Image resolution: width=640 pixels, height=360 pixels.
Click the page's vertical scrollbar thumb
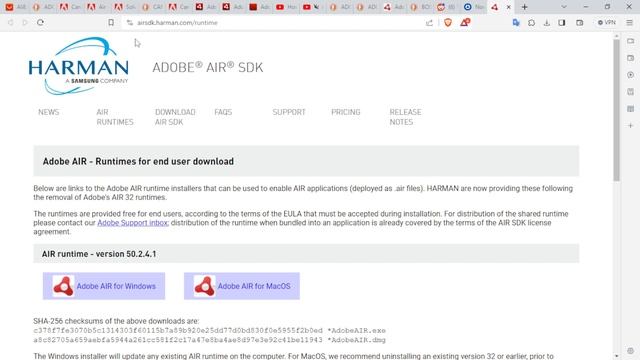tap(616, 110)
